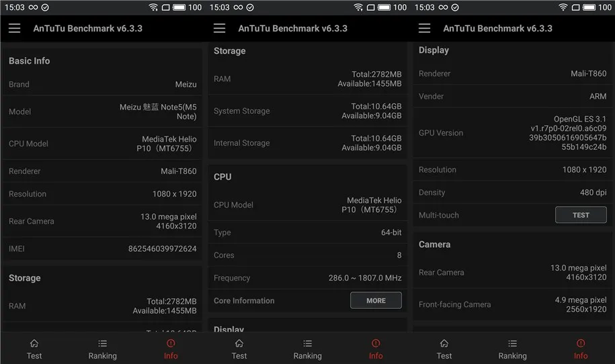Image resolution: width=615 pixels, height=364 pixels.
Task: Tap Info icon in left screen
Action: click(x=171, y=344)
